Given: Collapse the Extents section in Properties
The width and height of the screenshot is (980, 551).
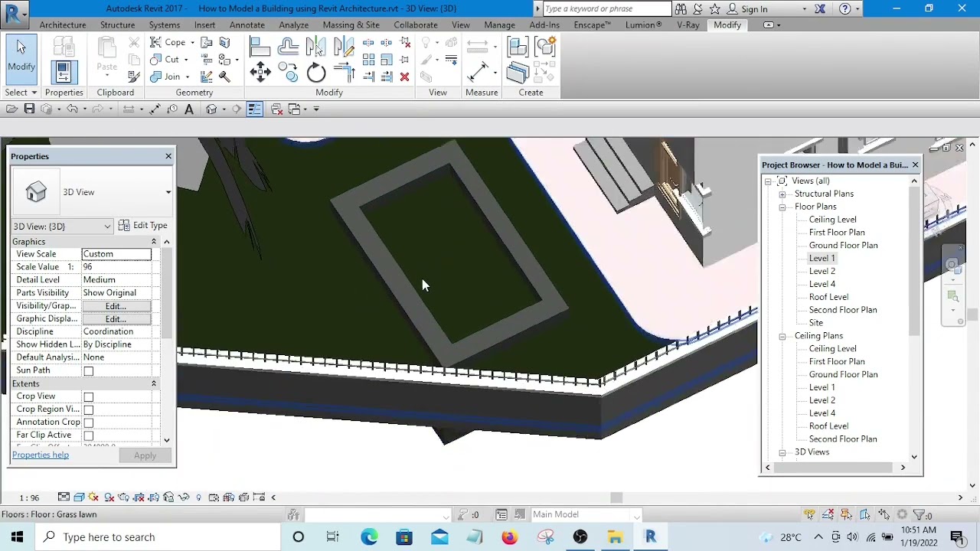Looking at the screenshot, I should [154, 384].
